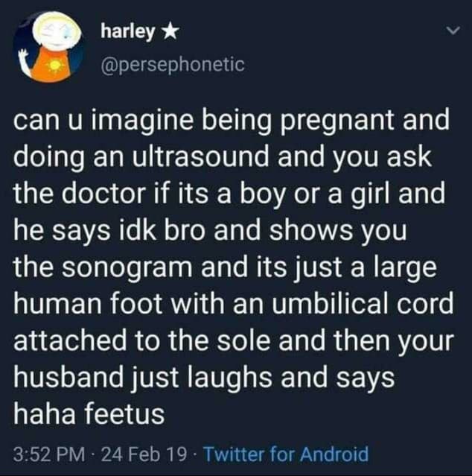Visit the @persephonetic handle link
The image size is (472, 476).
click(173, 65)
